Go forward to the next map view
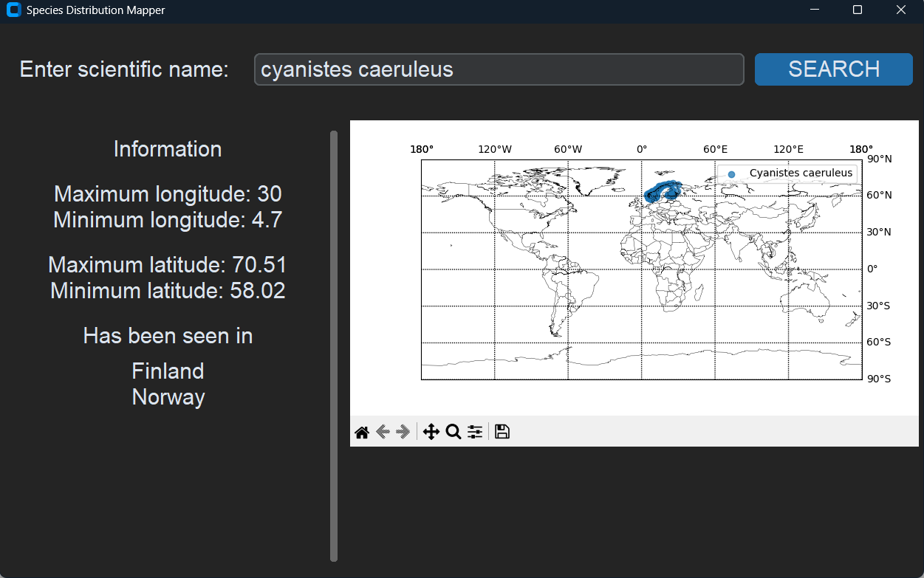924x578 pixels. pyautogui.click(x=403, y=433)
